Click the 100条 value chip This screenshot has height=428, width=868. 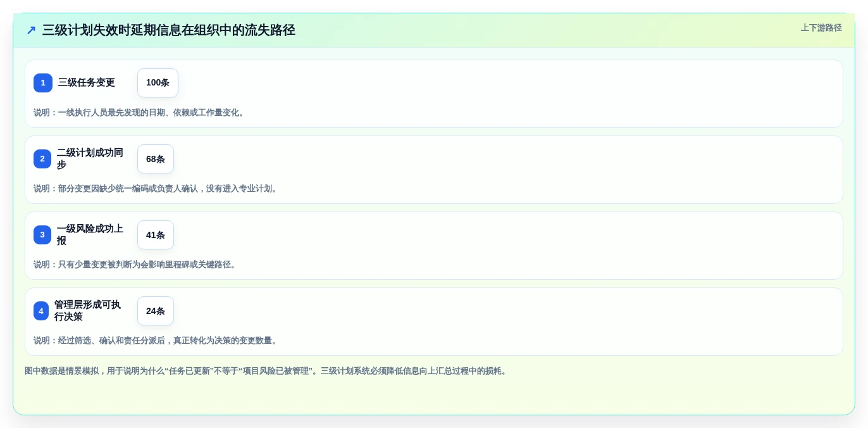[x=158, y=83]
